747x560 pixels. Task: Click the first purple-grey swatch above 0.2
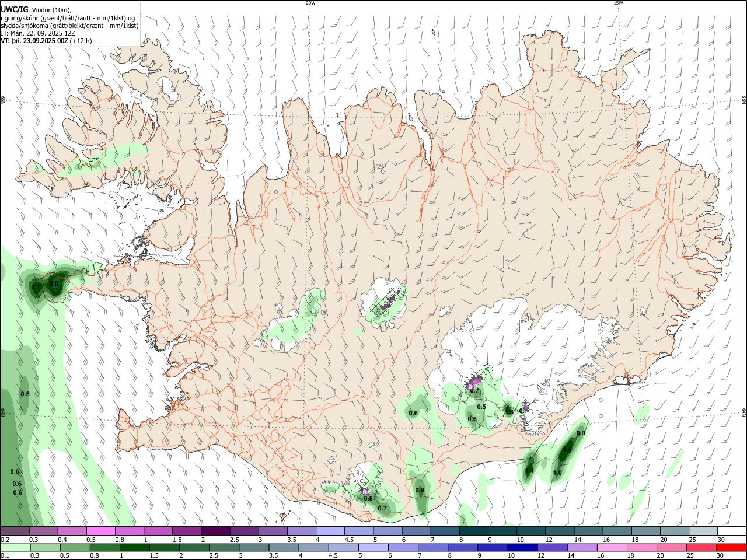[15, 531]
